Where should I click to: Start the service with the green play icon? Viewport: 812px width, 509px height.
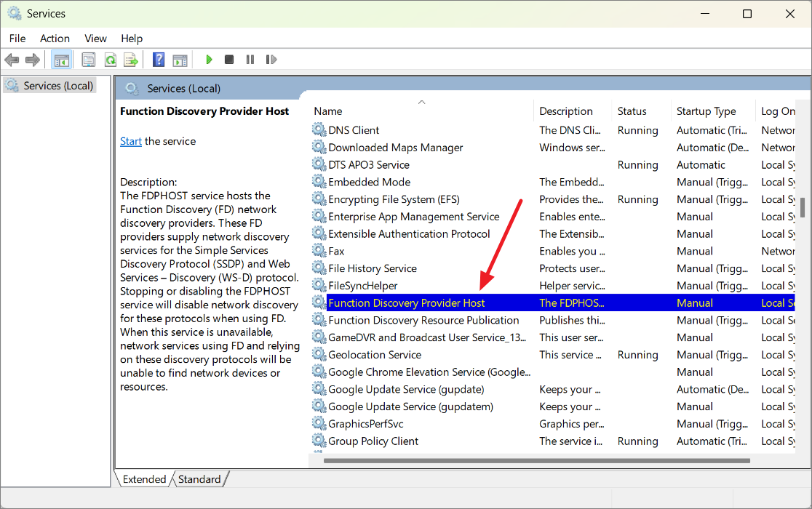[x=209, y=59]
